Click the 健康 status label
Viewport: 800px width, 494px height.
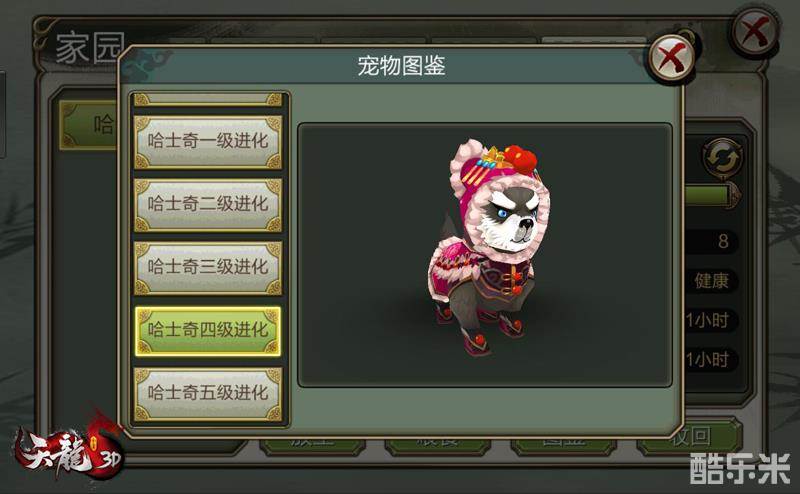[711, 281]
